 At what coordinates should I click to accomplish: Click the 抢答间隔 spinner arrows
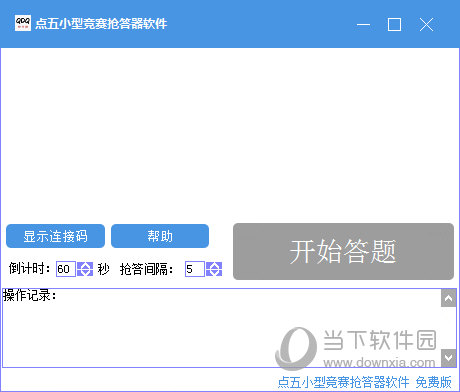coord(214,269)
